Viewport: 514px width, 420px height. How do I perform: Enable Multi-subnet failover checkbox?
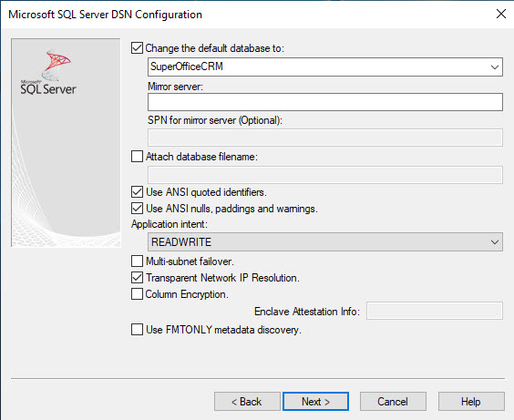(x=137, y=261)
